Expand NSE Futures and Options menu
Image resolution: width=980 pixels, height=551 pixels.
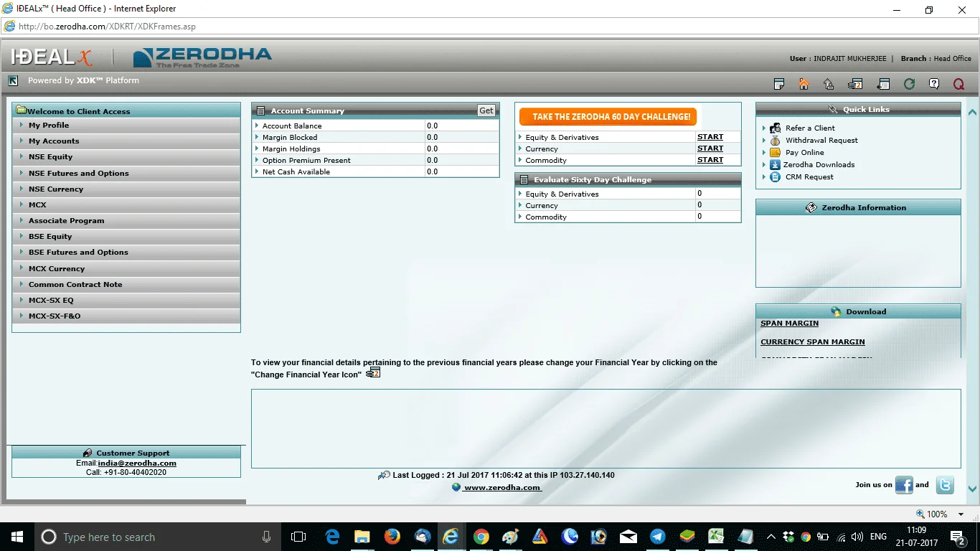point(126,173)
